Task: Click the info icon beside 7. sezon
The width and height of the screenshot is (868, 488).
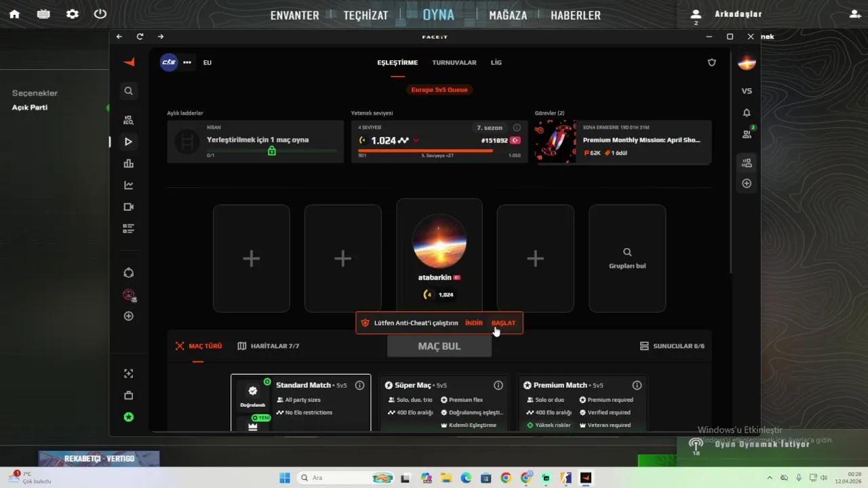Action: pyautogui.click(x=517, y=127)
